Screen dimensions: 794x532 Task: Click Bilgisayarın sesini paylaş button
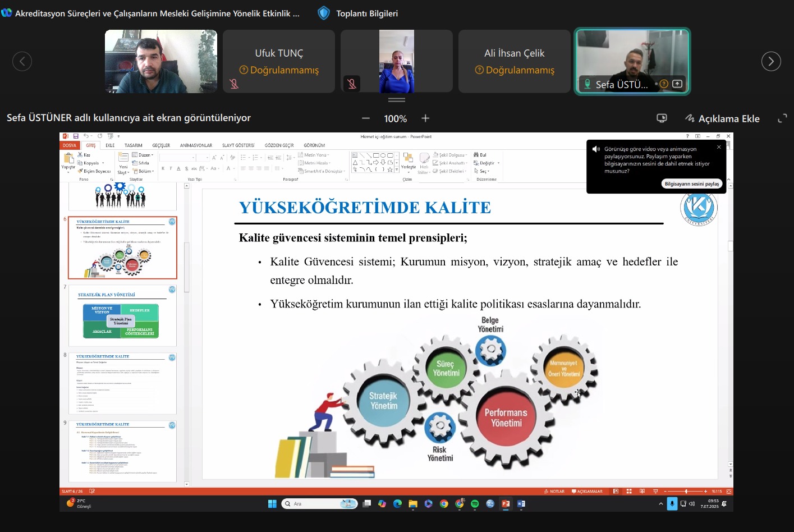[691, 184]
